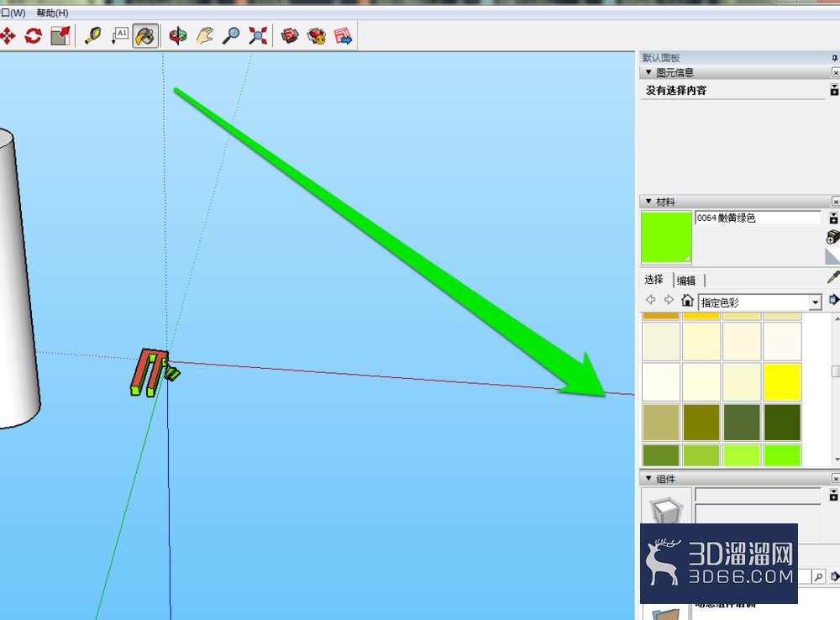
Task: Pick the bright yellow color swatch
Action: click(x=782, y=381)
